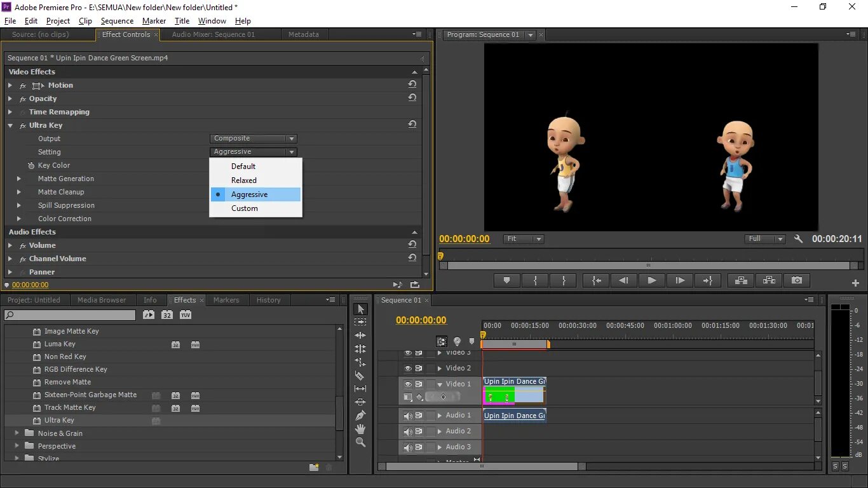Reset the Ultra Key effect
Viewport: 868px width, 488px height.
(x=412, y=125)
